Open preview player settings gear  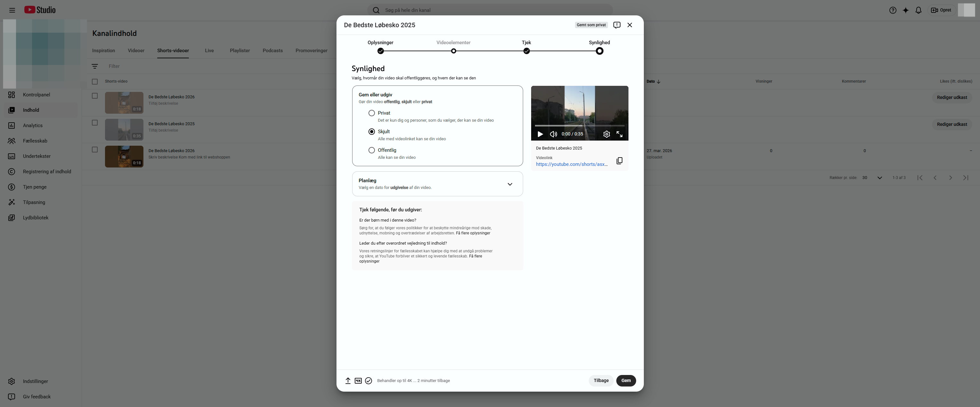click(x=606, y=134)
